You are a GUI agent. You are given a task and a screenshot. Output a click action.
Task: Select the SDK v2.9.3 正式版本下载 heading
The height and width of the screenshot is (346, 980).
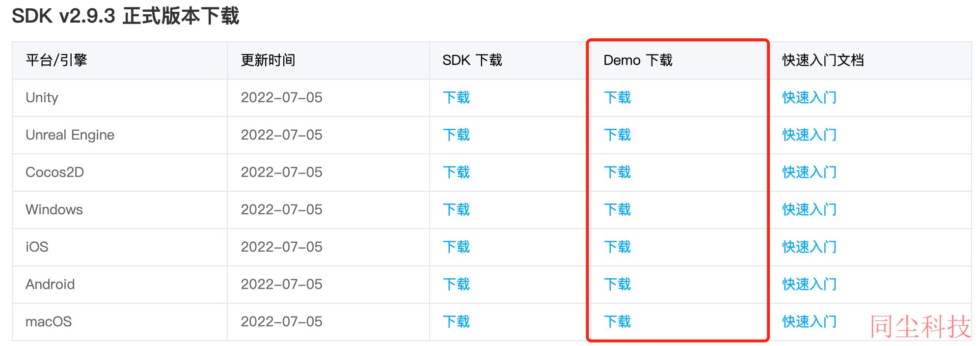pos(125,16)
